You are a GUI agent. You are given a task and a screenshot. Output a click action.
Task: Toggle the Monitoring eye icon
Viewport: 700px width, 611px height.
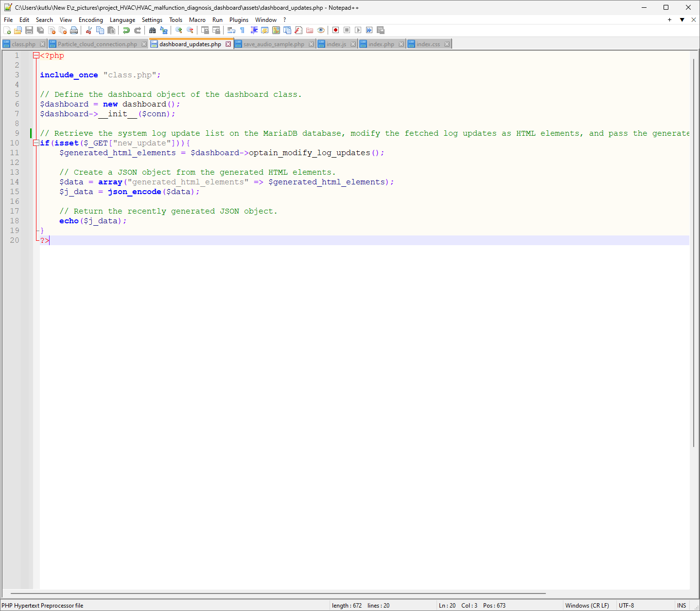pyautogui.click(x=321, y=30)
